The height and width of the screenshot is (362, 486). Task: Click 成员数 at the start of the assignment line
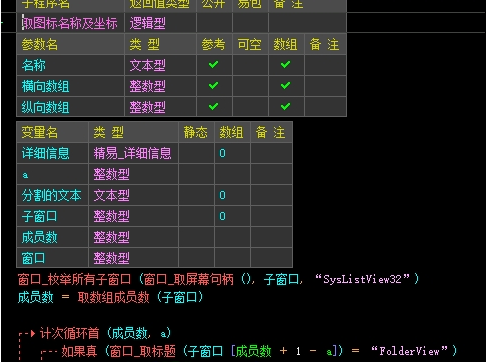click(36, 297)
